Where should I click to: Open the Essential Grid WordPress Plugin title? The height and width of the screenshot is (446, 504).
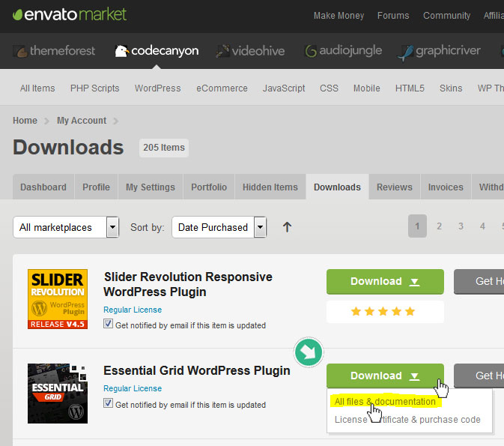pyautogui.click(x=197, y=370)
